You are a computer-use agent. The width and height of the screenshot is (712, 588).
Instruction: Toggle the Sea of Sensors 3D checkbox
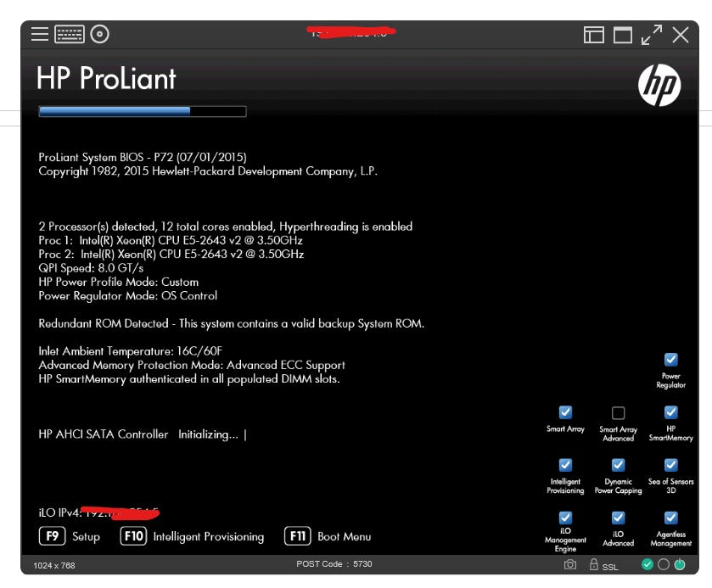670,465
